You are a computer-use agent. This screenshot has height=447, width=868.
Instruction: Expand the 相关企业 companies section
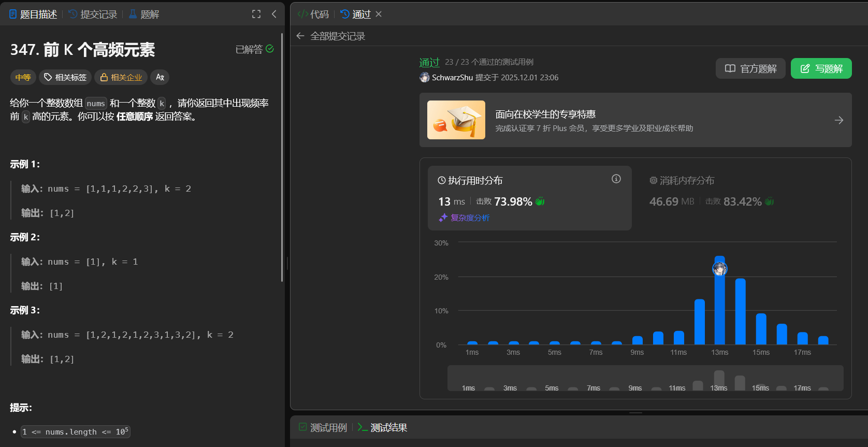point(121,77)
